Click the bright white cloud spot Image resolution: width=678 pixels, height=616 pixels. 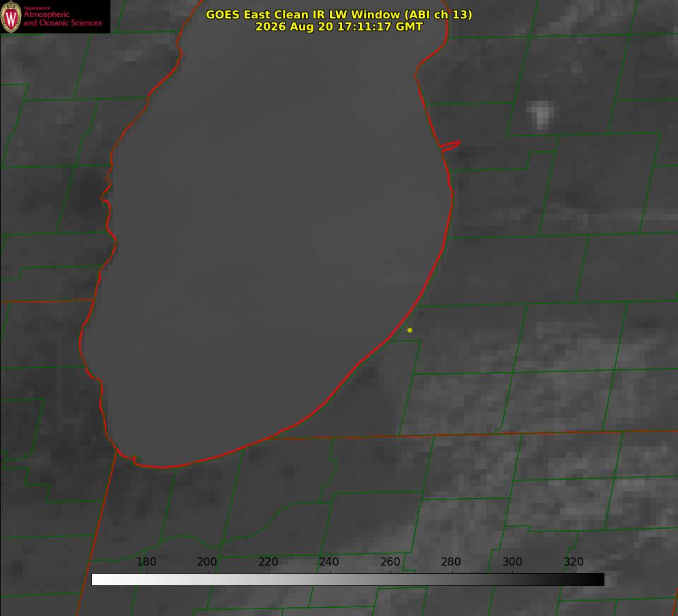(x=540, y=113)
